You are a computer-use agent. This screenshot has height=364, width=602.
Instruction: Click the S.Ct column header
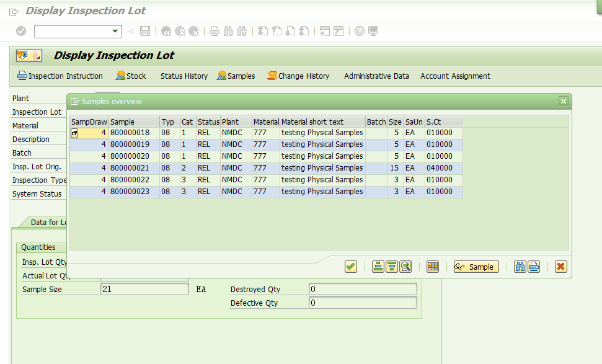tap(444, 122)
